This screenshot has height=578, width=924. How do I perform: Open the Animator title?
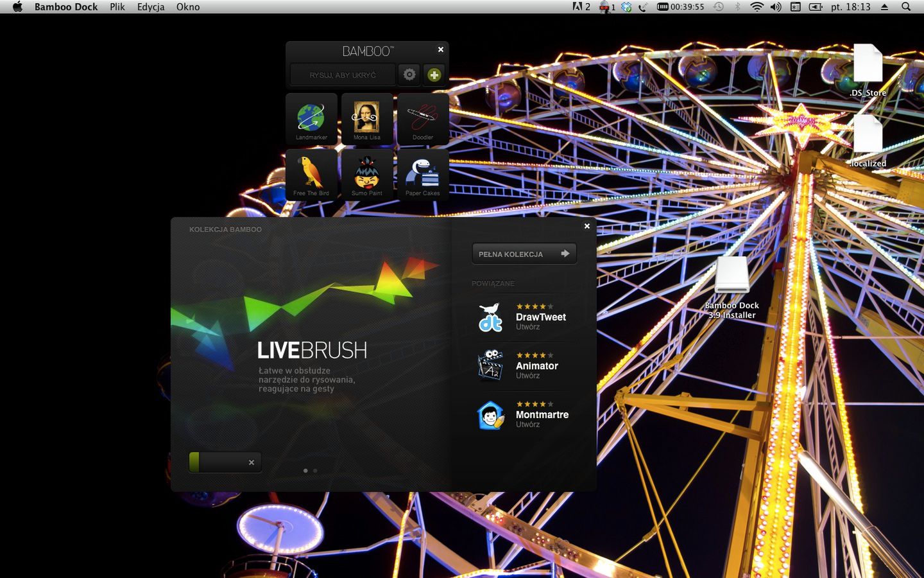[x=537, y=365]
